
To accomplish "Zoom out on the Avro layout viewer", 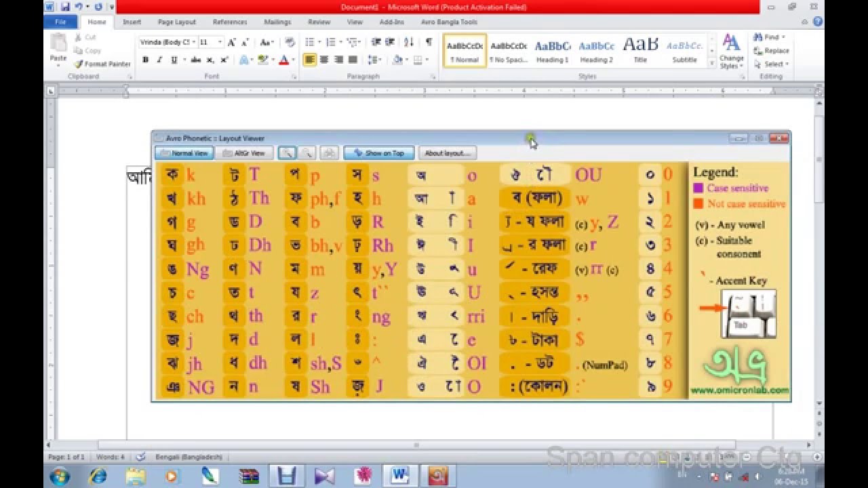I will click(x=307, y=153).
